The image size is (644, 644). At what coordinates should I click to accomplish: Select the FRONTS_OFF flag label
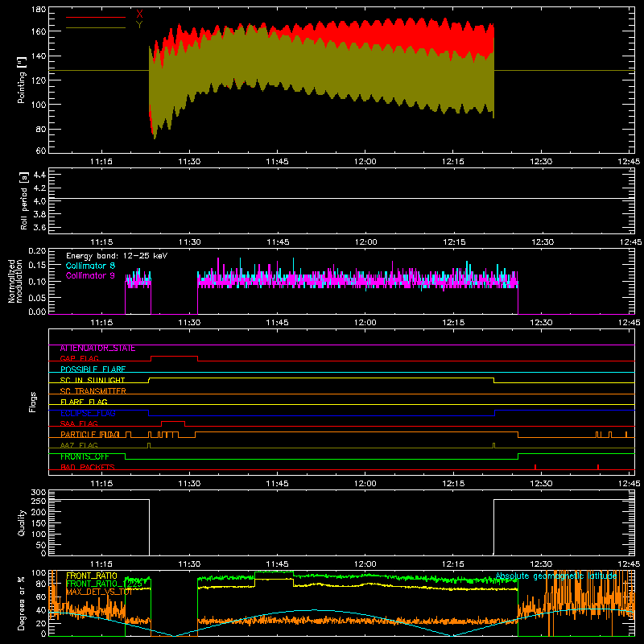point(85,456)
